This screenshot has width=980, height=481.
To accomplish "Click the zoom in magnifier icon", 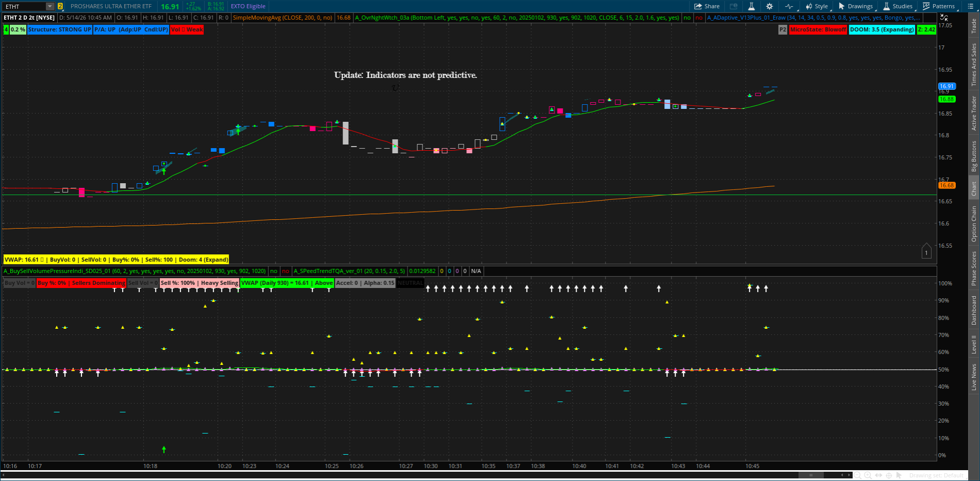I will pos(868,475).
